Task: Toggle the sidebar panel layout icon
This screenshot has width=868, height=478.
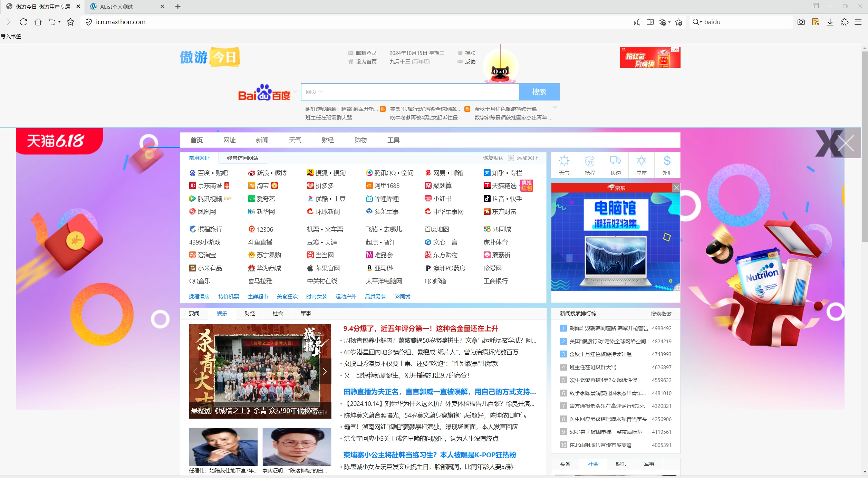Action: pyautogui.click(x=816, y=6)
